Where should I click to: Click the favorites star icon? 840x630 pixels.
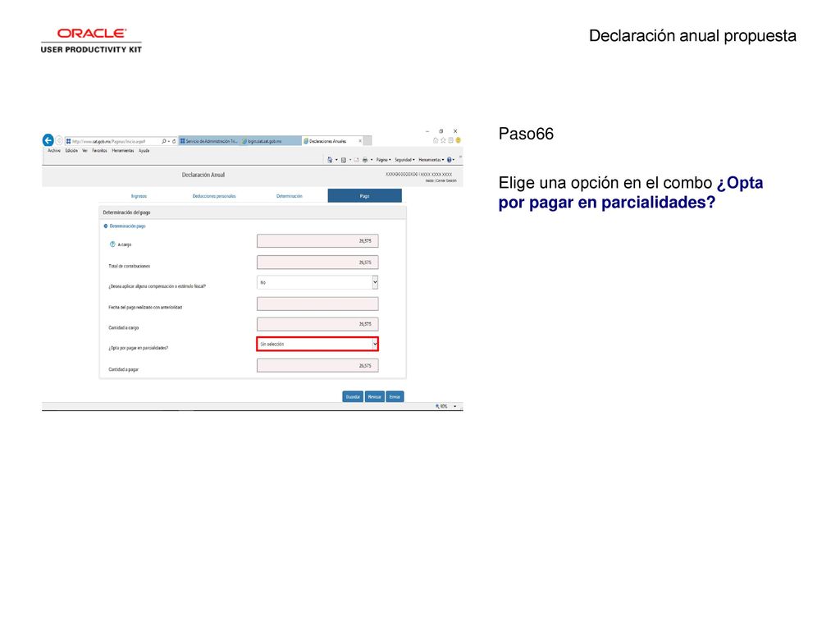(x=443, y=140)
